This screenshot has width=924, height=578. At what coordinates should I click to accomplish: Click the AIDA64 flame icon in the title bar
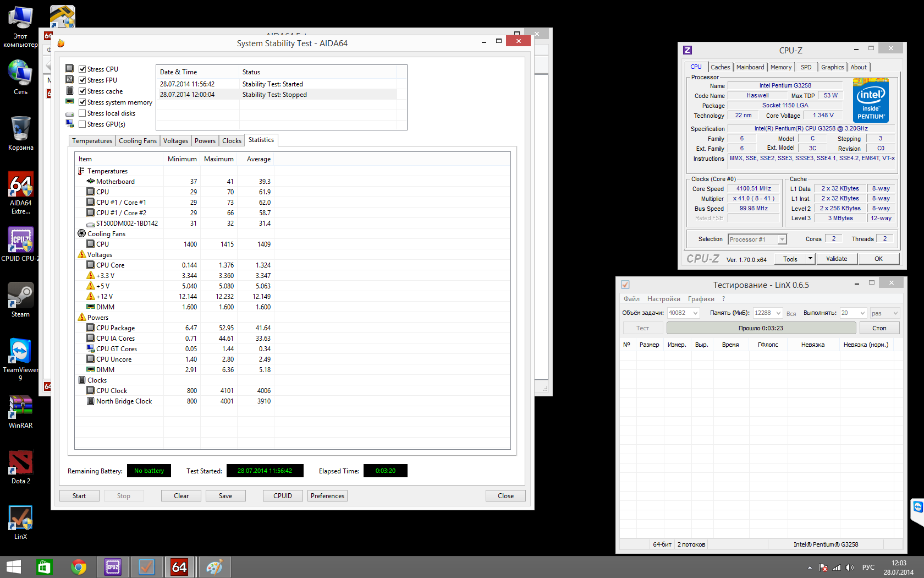coord(61,43)
